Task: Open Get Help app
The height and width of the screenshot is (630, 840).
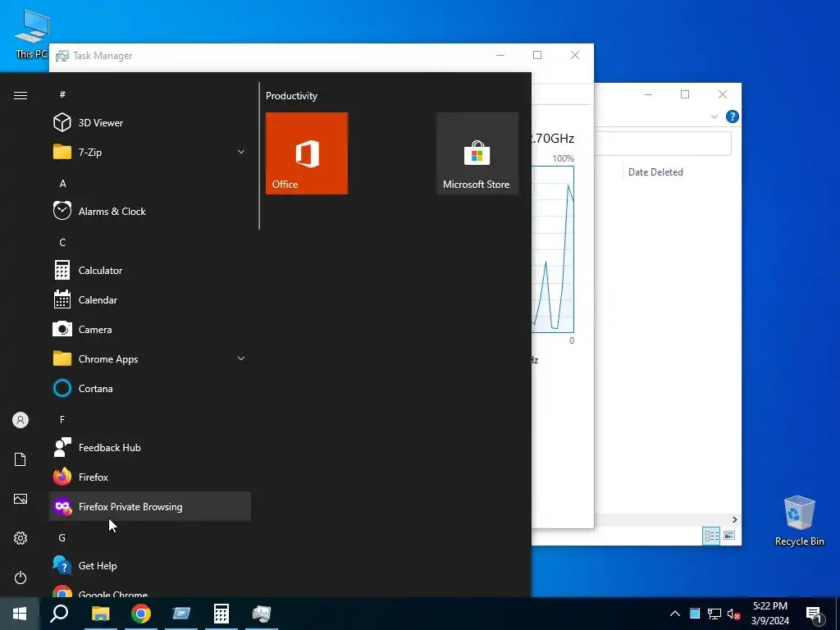Action: point(150,566)
